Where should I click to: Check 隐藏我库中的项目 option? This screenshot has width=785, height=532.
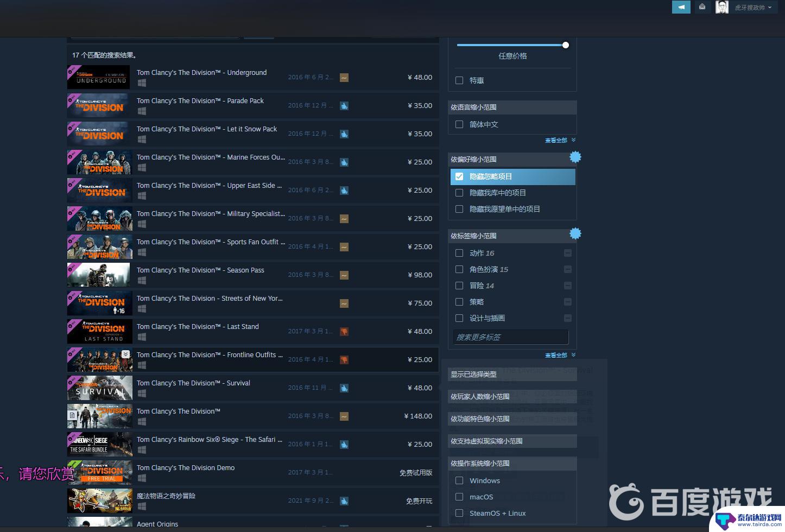(459, 193)
